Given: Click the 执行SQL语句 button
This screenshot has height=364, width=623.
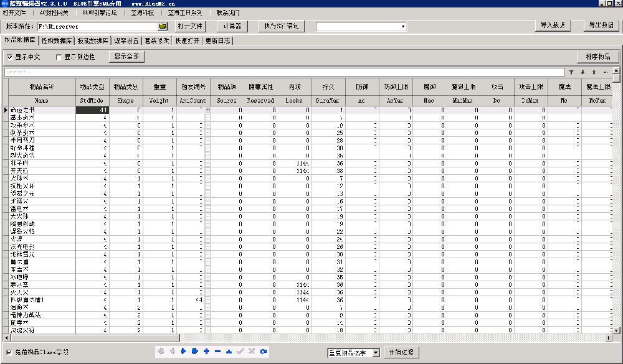Looking at the screenshot, I should [282, 26].
